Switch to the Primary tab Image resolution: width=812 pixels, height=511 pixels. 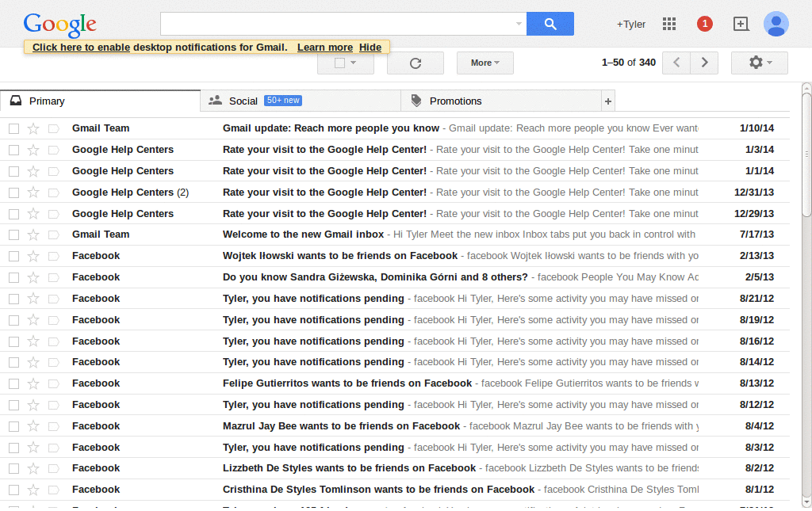coord(101,101)
